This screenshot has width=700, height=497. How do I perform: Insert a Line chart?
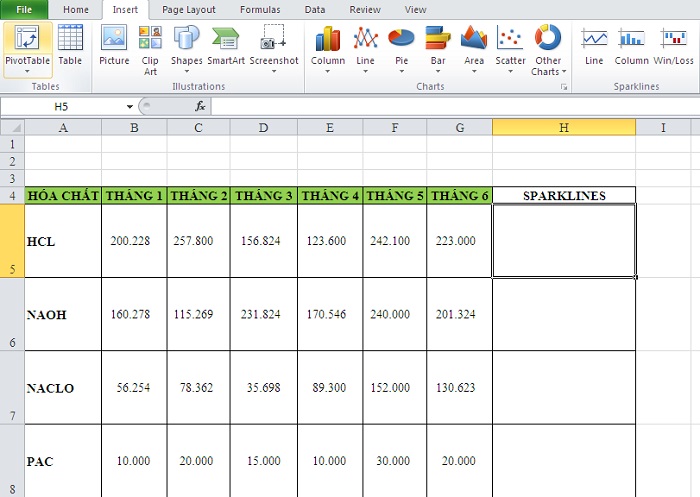pyautogui.click(x=365, y=50)
